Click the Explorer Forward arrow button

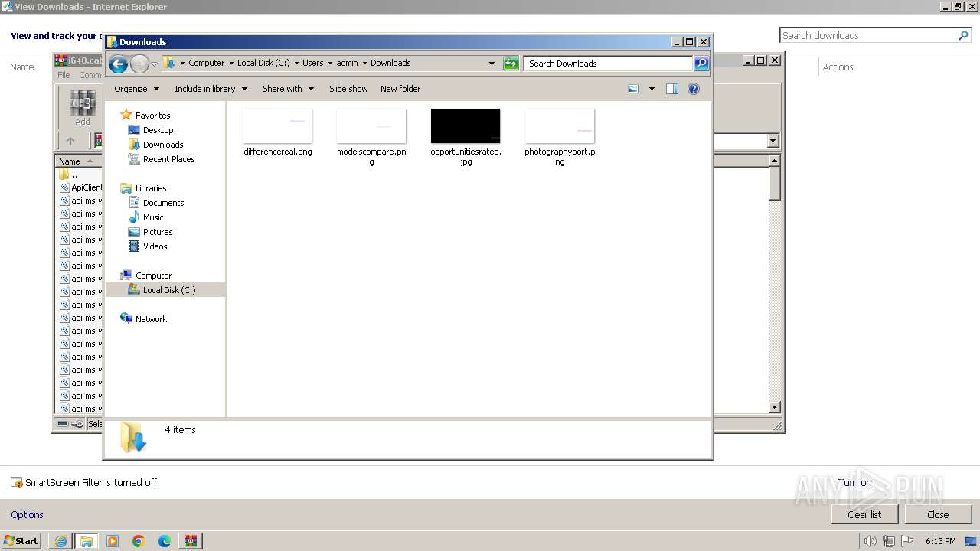139,64
